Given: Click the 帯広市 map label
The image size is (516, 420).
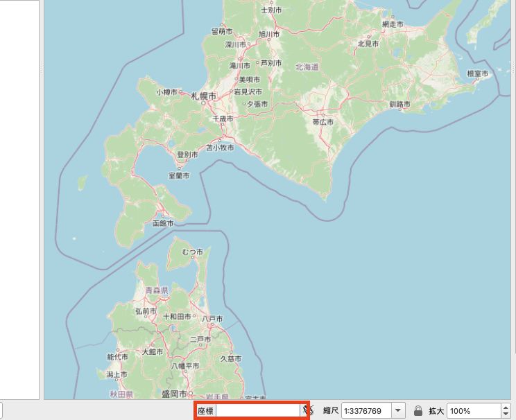Looking at the screenshot, I should pyautogui.click(x=322, y=122).
